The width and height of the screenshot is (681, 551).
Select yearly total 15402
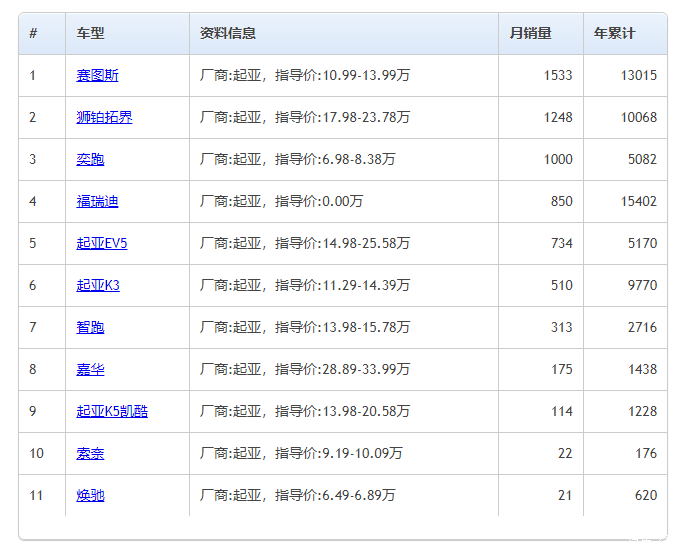(639, 201)
